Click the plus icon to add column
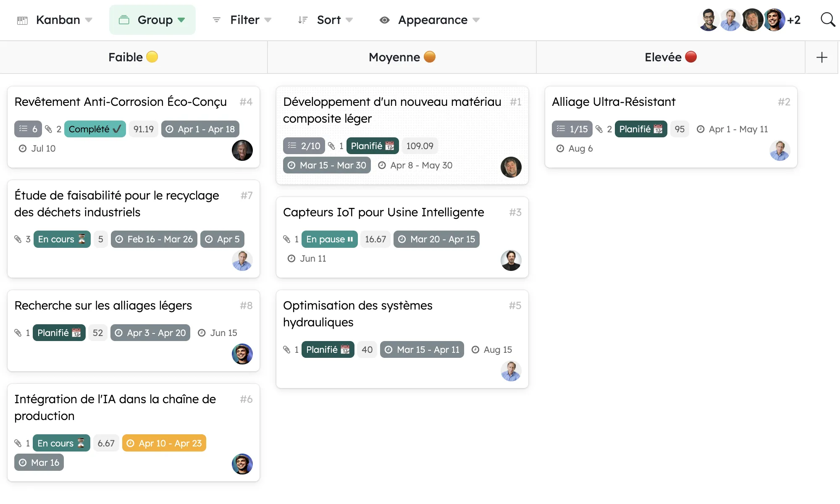The height and width of the screenshot is (504, 840). (822, 58)
